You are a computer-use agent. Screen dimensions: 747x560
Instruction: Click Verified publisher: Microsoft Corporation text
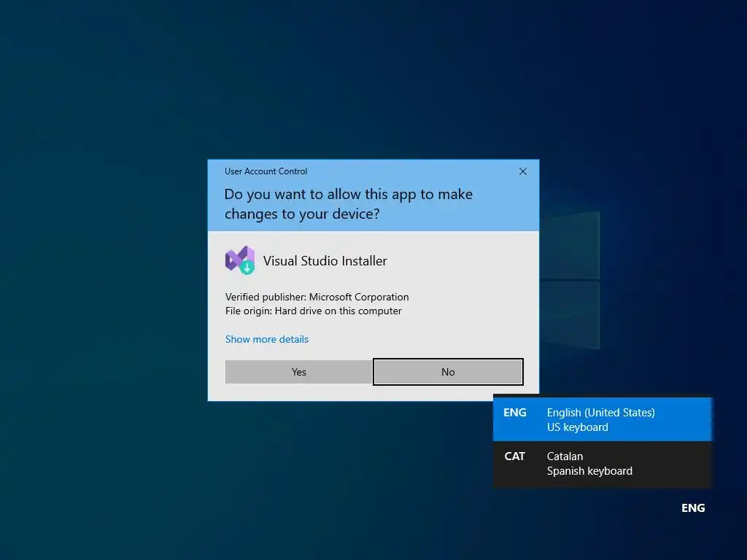coord(317,297)
